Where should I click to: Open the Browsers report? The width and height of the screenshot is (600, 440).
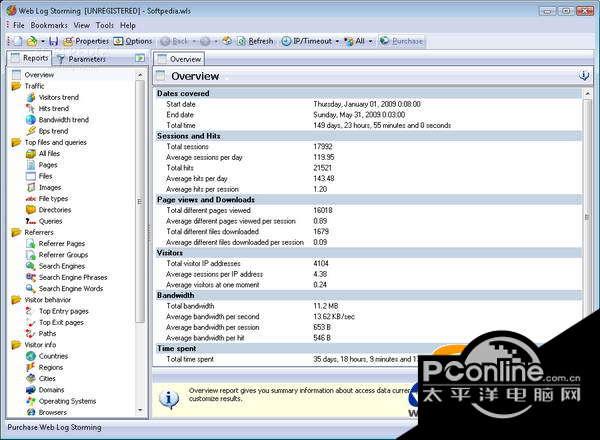pyautogui.click(x=53, y=412)
